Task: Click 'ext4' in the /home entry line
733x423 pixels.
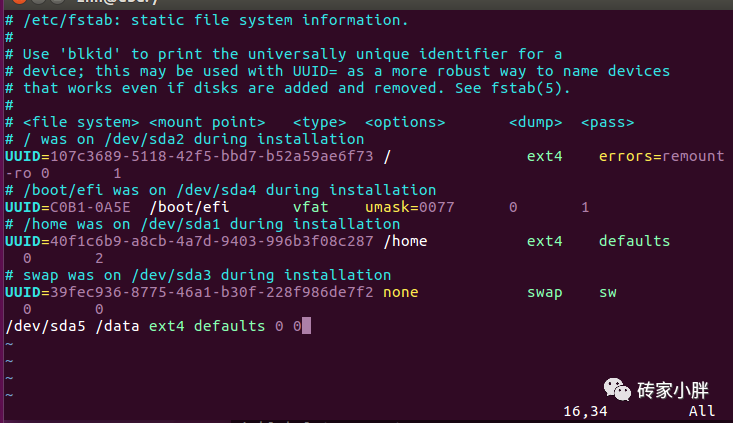Action: (545, 241)
